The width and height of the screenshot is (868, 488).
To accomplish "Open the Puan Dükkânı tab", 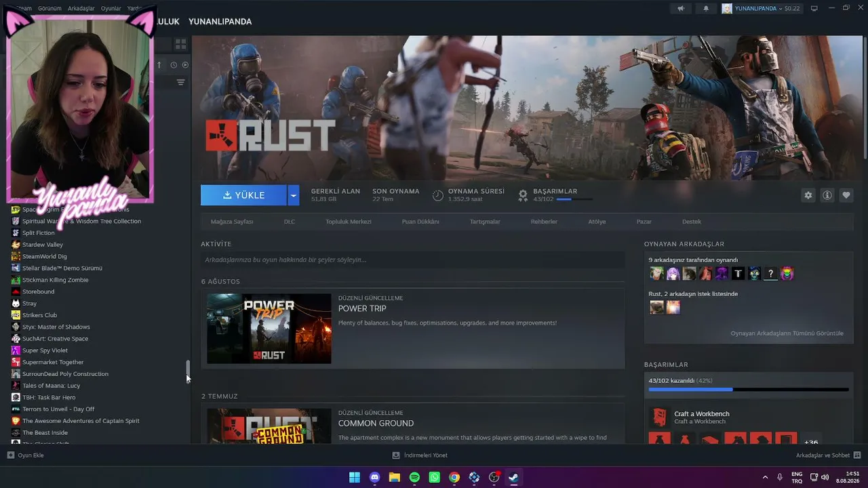I will coord(420,222).
